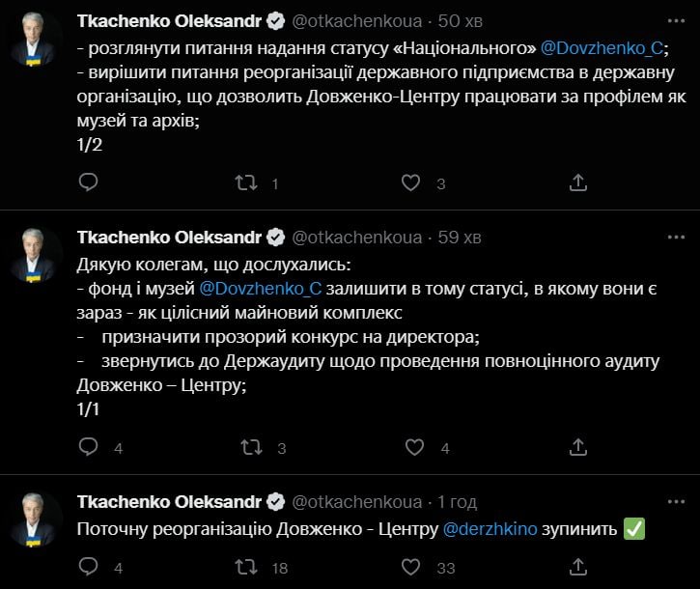Share the 59 хв tweet

pyautogui.click(x=577, y=447)
